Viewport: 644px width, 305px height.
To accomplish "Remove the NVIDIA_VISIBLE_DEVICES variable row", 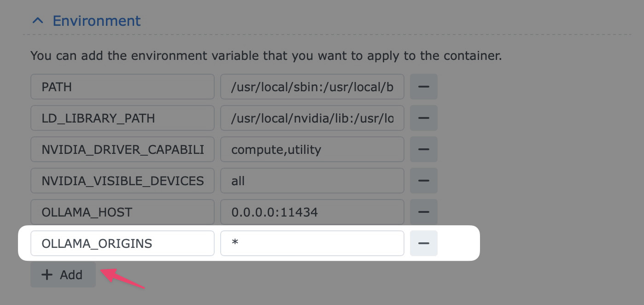I will (423, 181).
